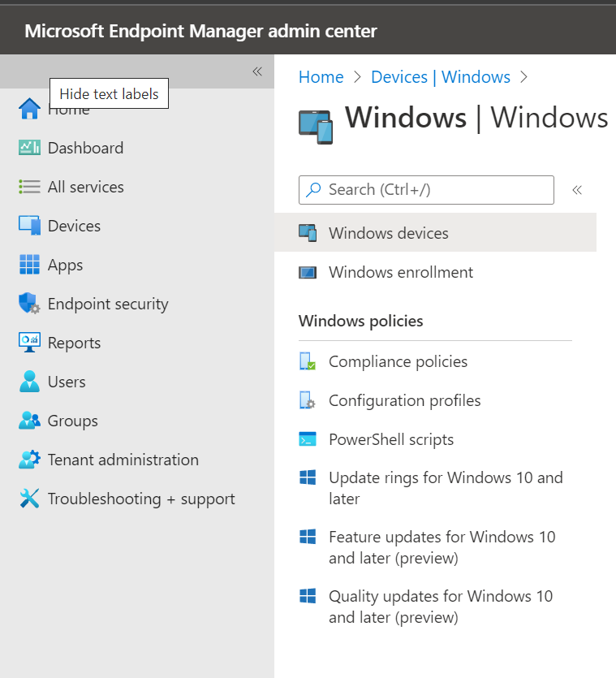Viewport: 616px width, 678px height.
Task: Go to Apps section
Action: click(65, 265)
